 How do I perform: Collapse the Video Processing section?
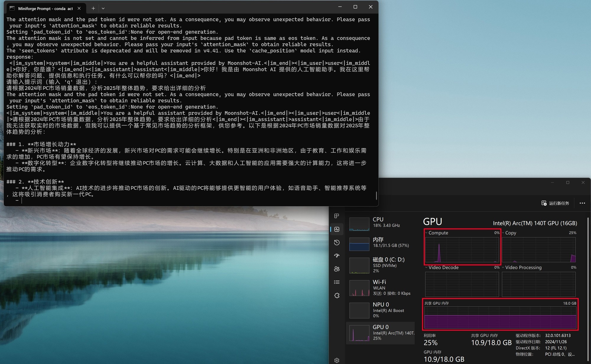click(503, 267)
